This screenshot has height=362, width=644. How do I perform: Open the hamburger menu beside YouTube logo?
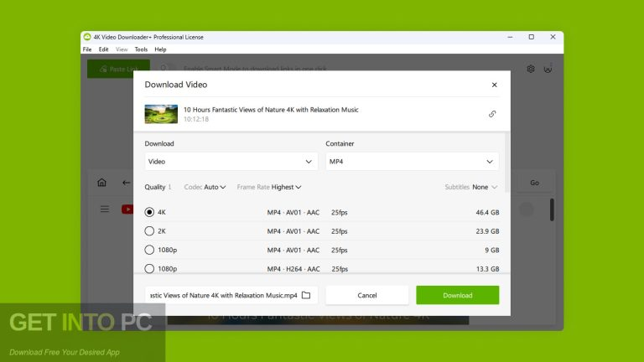[105, 209]
